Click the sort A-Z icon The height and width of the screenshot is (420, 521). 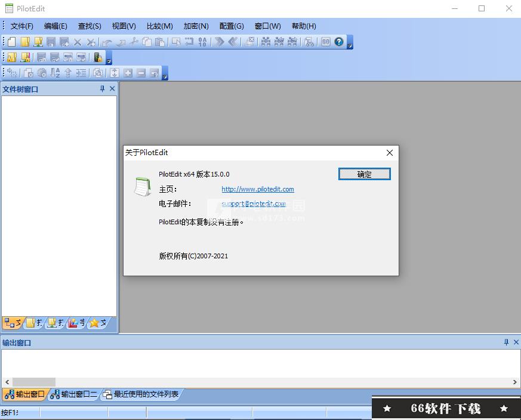(55, 73)
